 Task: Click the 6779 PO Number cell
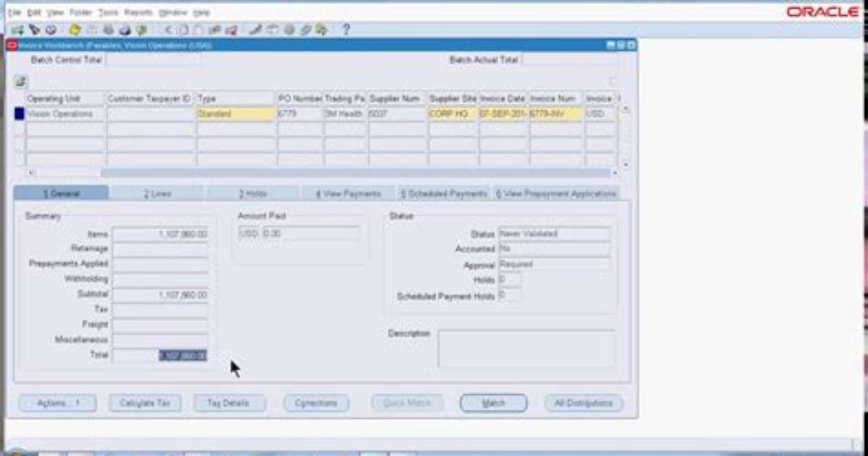click(300, 113)
